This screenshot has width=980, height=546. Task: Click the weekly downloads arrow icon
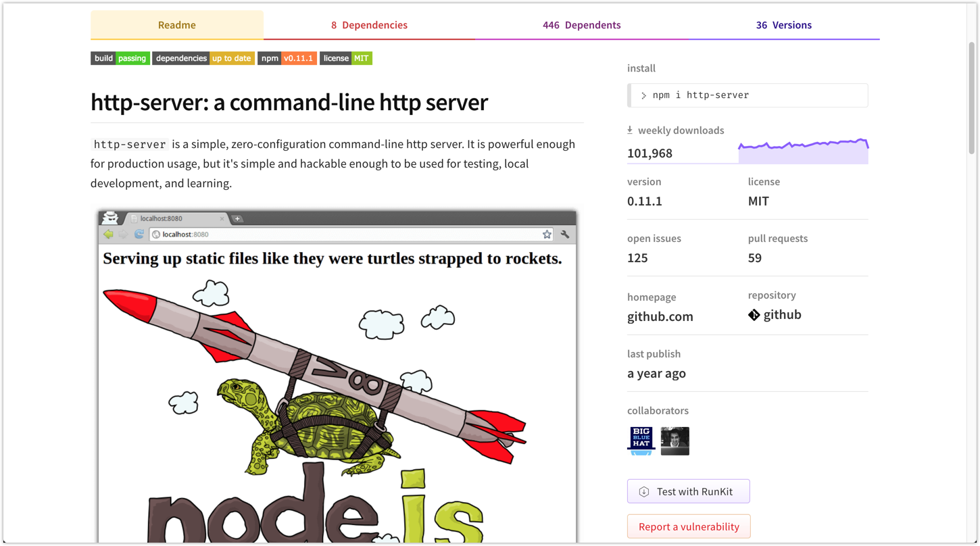tap(630, 130)
